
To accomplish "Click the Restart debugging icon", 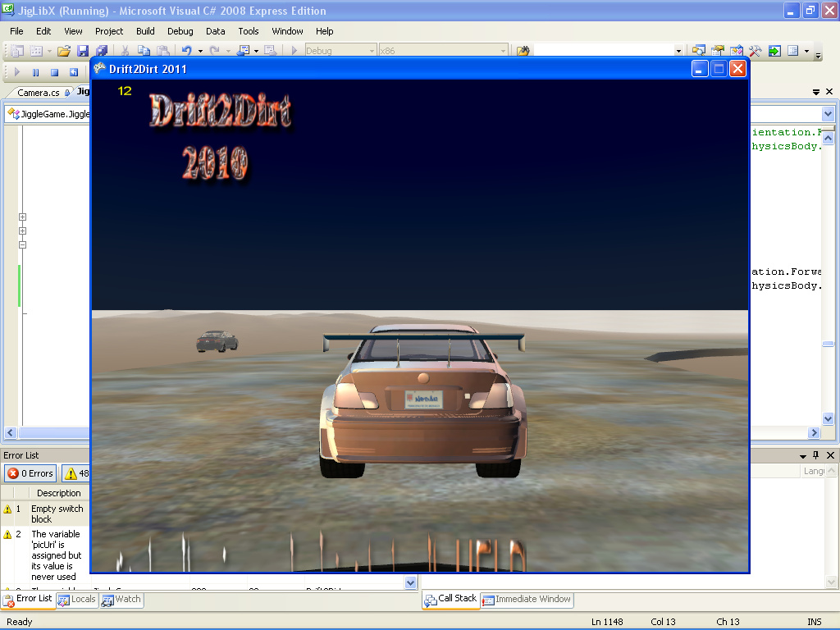I will point(73,72).
